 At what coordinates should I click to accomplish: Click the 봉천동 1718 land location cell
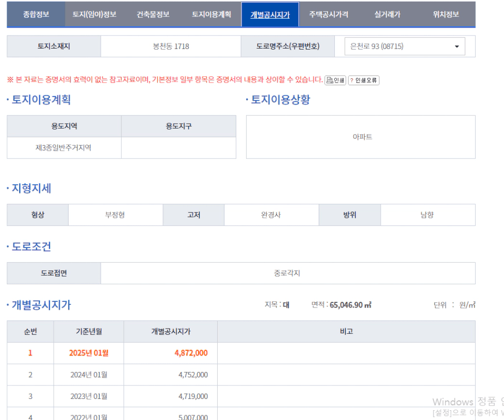tap(171, 46)
